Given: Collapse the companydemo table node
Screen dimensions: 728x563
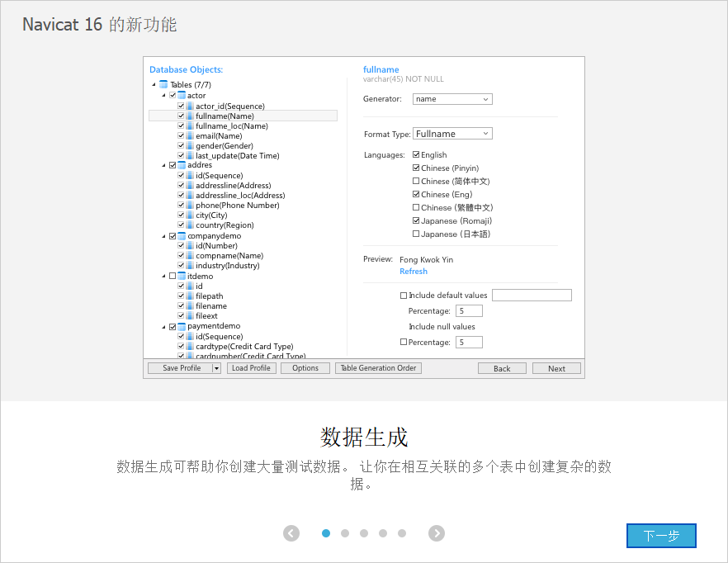Looking at the screenshot, I should tap(163, 236).
